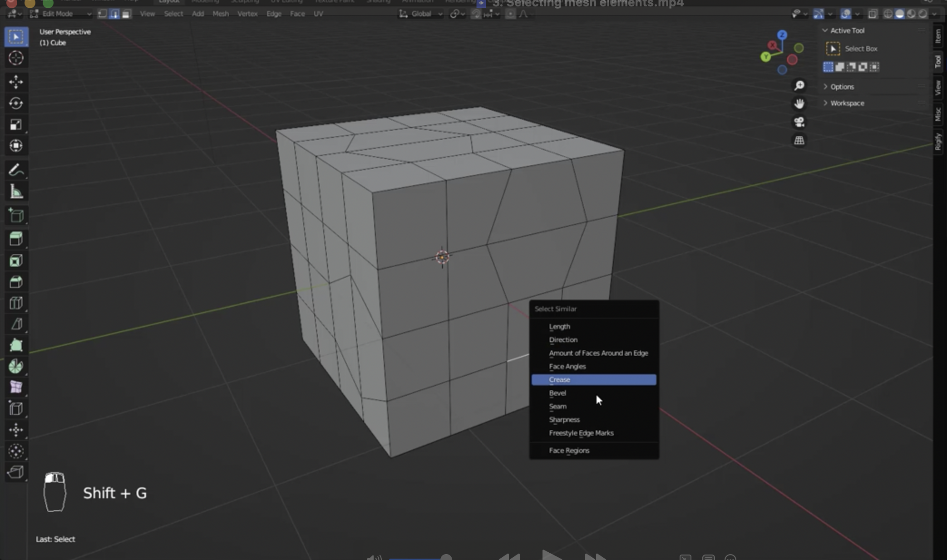
Task: Switch to face select mode
Action: coord(126,14)
